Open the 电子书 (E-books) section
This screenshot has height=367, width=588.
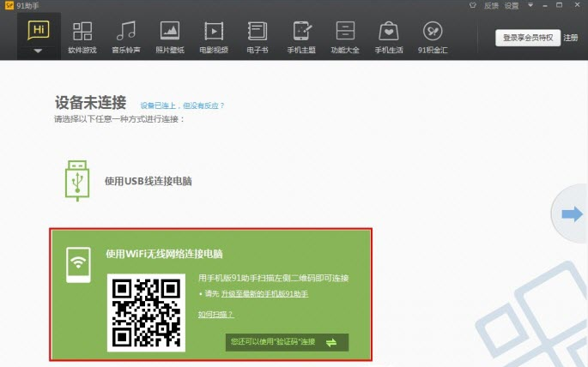point(258,37)
